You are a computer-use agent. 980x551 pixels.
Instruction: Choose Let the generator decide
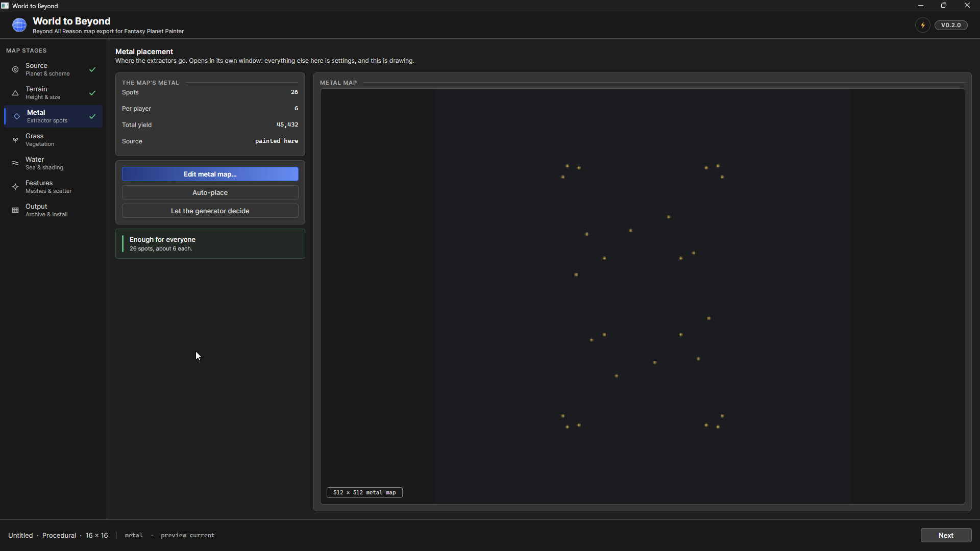coord(210,211)
